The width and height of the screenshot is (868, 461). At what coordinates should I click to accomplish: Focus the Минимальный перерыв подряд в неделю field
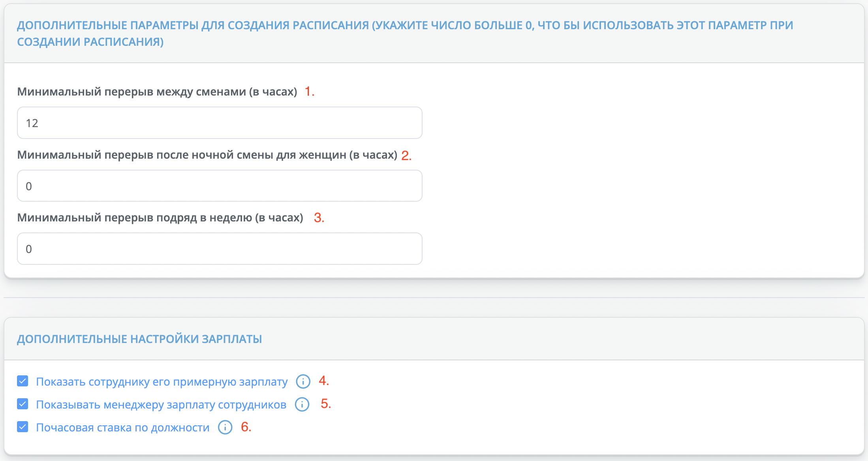(x=220, y=249)
